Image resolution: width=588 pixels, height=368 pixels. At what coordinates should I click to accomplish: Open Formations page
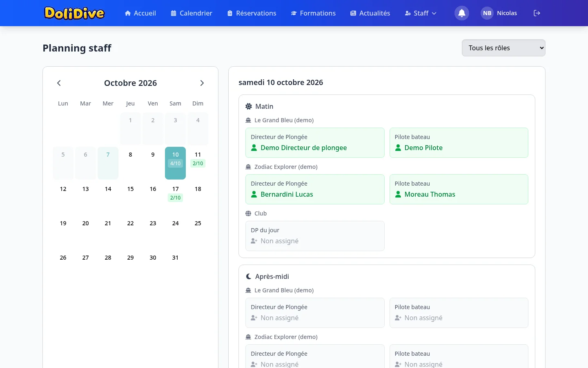[x=313, y=13]
